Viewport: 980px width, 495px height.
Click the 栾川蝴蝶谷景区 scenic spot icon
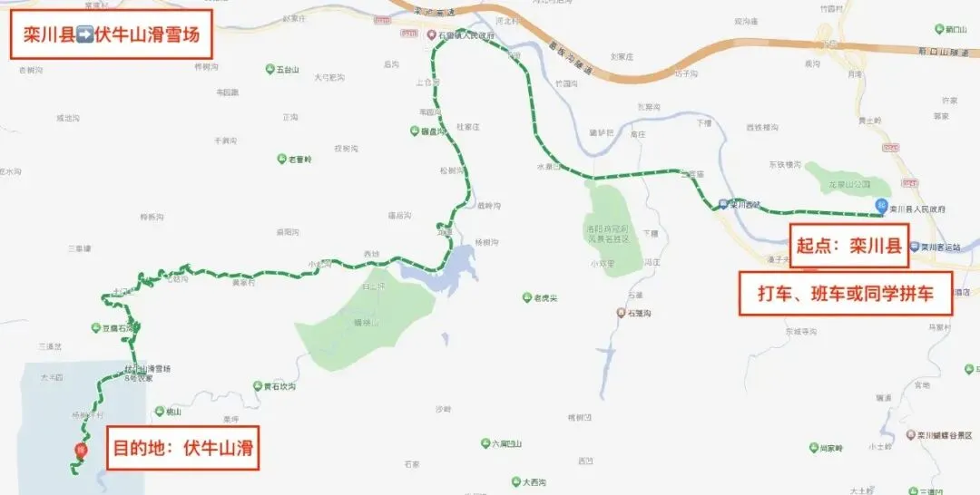click(x=911, y=435)
